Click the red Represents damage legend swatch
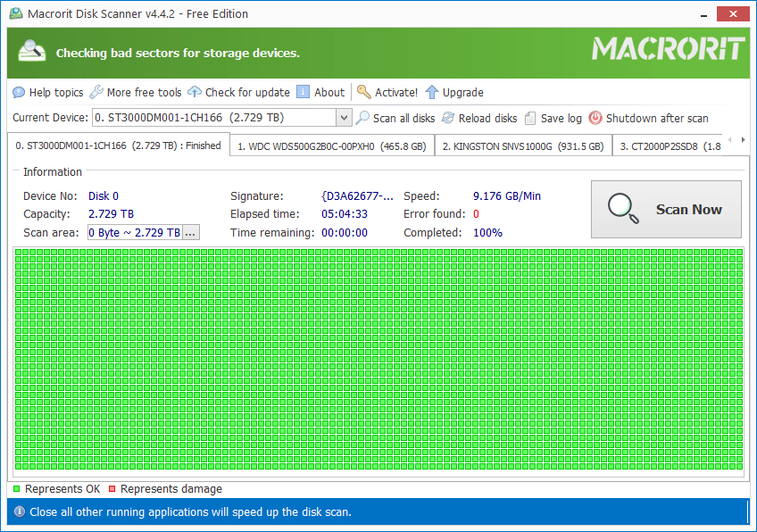This screenshot has width=757, height=532. pos(112,489)
